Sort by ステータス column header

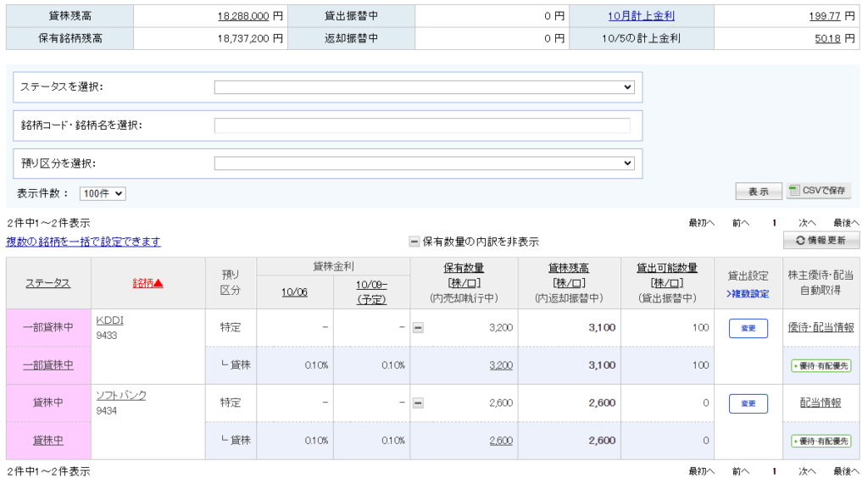47,283
